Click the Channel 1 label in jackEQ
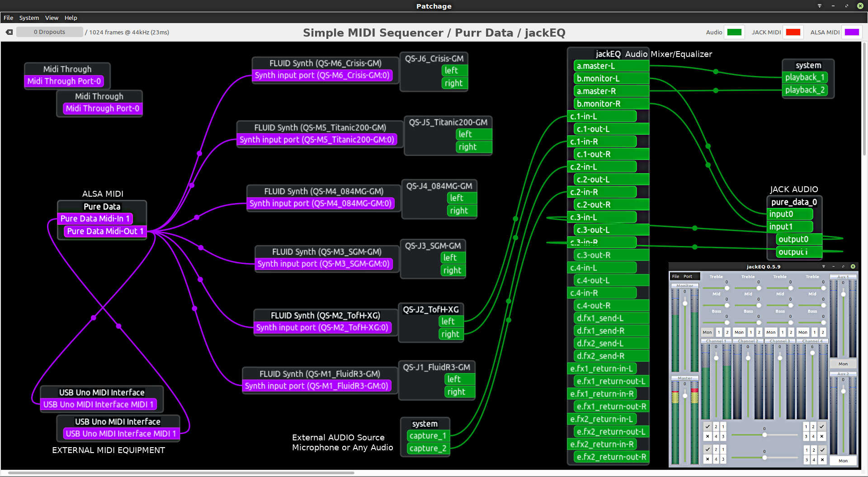 716,341
